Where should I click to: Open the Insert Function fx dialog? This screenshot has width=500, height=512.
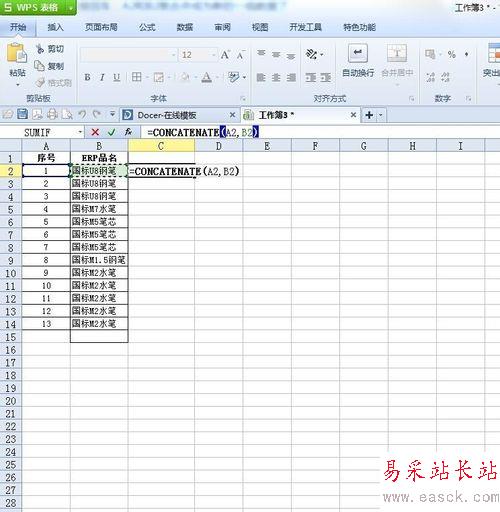(x=128, y=132)
